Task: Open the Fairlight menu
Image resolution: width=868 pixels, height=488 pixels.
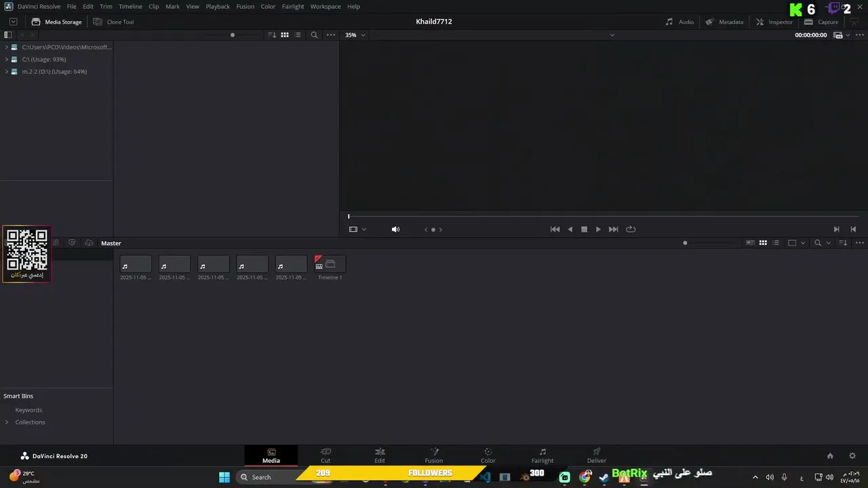Action: (293, 6)
